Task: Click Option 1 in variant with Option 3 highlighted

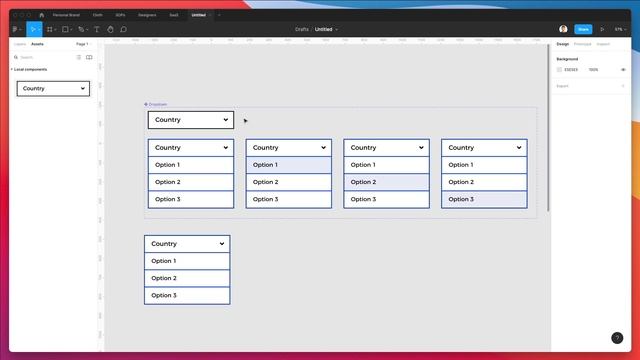Action: pyautogui.click(x=484, y=165)
